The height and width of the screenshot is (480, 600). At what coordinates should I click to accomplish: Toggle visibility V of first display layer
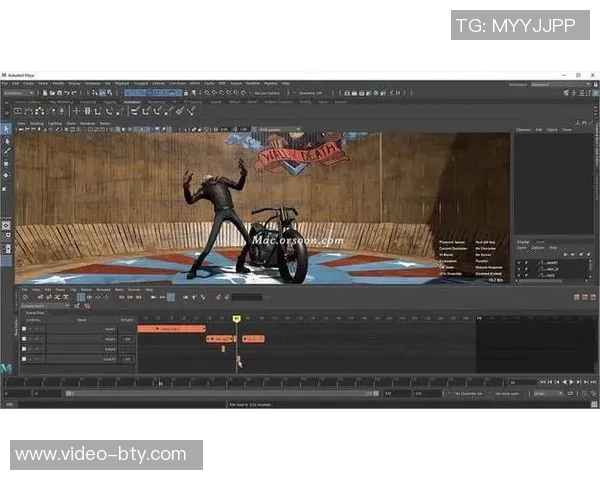point(520,262)
